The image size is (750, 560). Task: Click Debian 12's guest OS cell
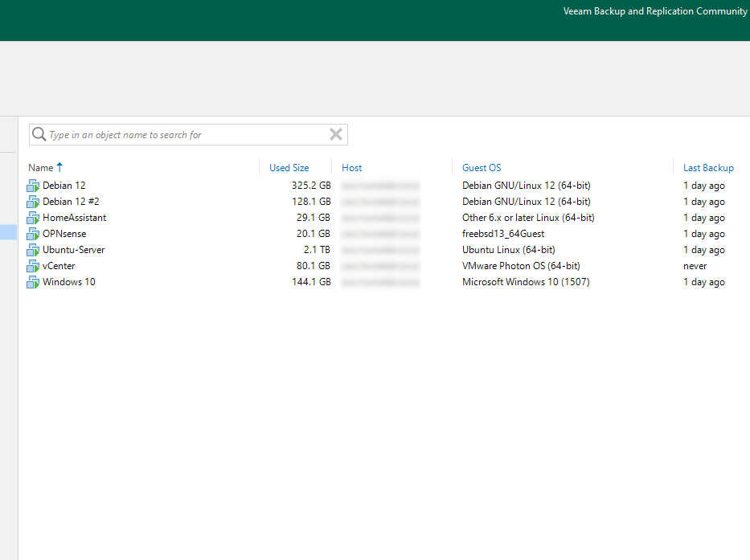point(527,186)
